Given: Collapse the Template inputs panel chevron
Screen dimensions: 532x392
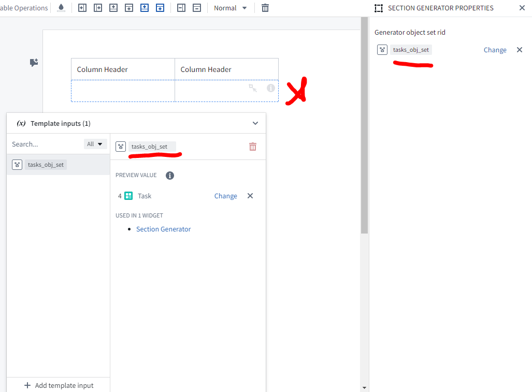Looking at the screenshot, I should [255, 123].
